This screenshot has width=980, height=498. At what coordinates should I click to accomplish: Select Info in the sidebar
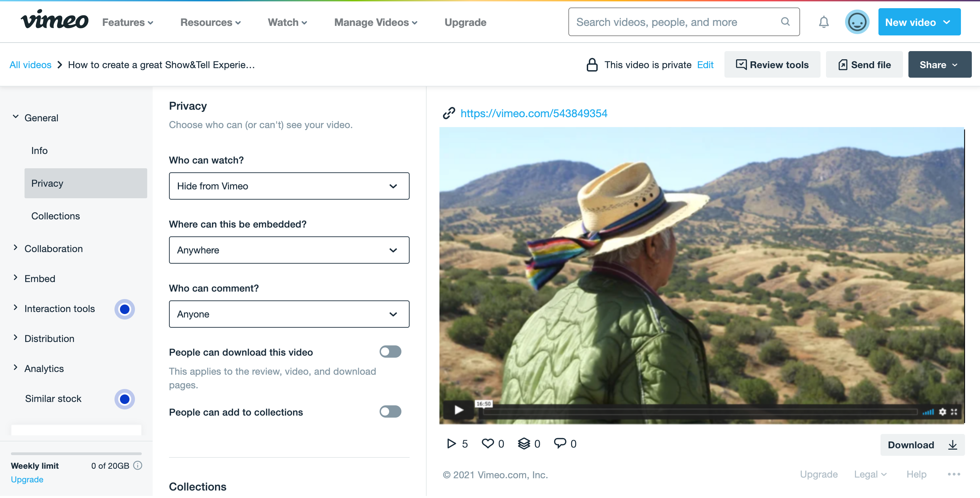pos(40,151)
